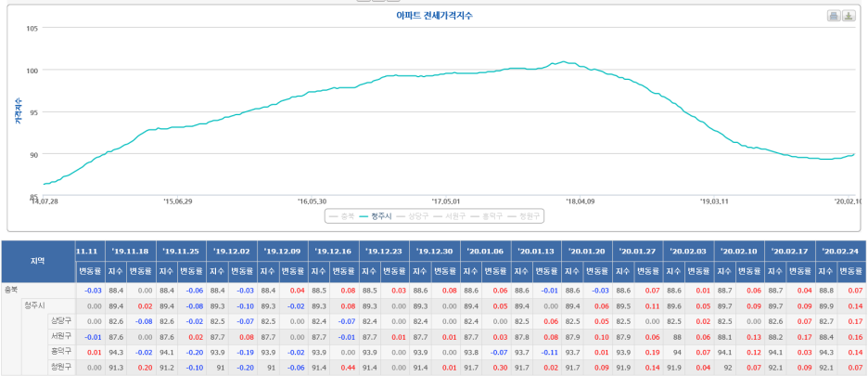The image size is (868, 376).
Task: Click the 청주시 region row label
Action: 34,305
